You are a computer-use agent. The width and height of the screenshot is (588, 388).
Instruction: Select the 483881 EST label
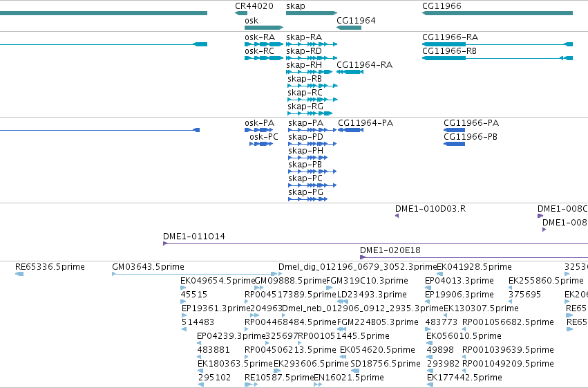coord(214,351)
